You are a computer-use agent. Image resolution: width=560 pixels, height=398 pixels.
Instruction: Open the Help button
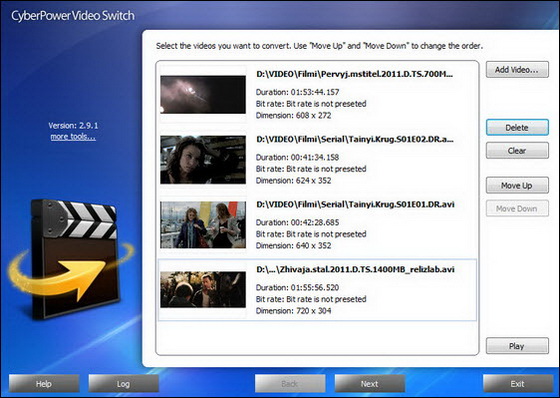click(x=44, y=384)
